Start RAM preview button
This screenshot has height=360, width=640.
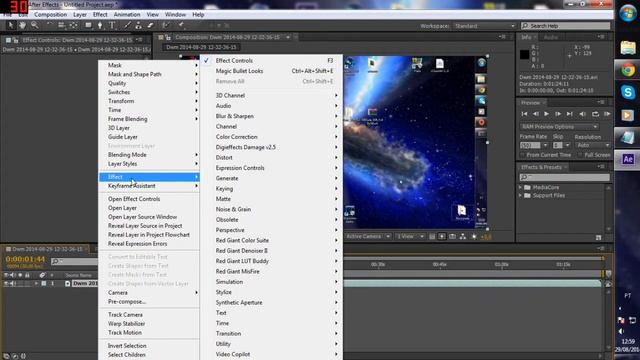(x=607, y=114)
